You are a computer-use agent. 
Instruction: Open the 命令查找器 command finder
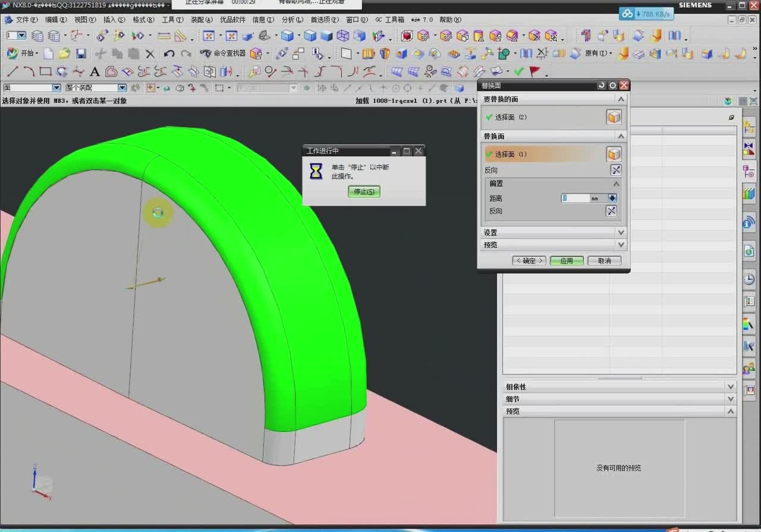click(223, 53)
